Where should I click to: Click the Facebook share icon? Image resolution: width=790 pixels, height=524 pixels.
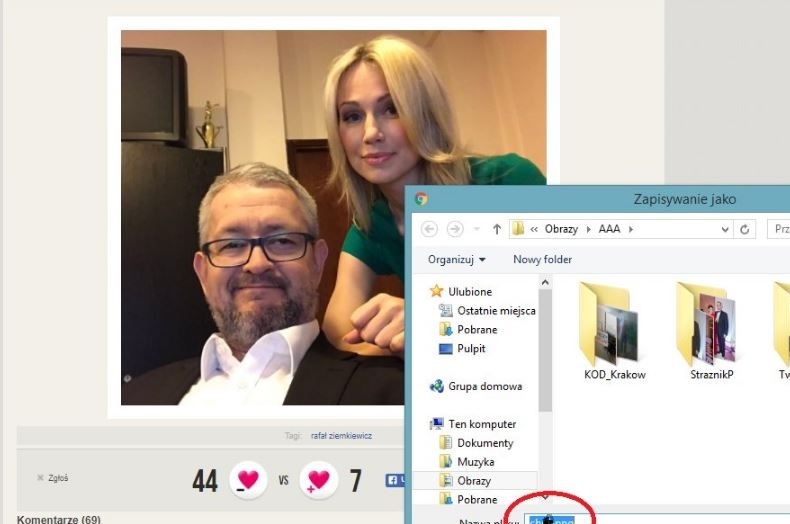tap(393, 480)
